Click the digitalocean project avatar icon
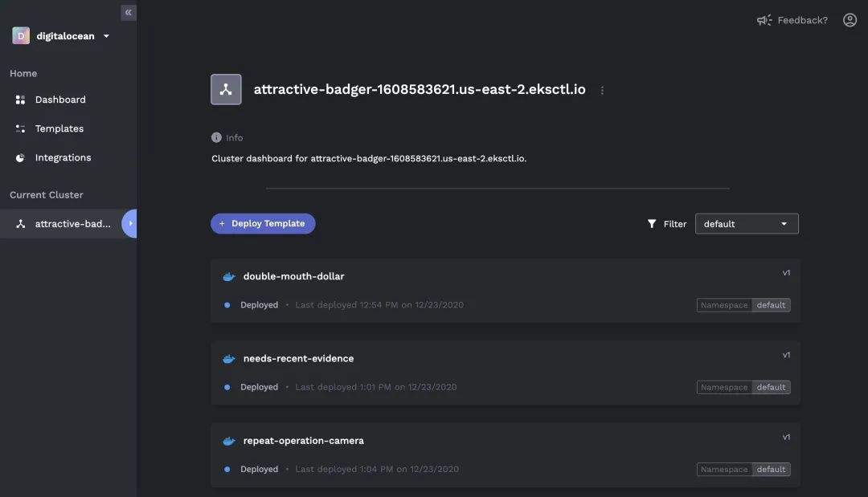 tap(21, 36)
